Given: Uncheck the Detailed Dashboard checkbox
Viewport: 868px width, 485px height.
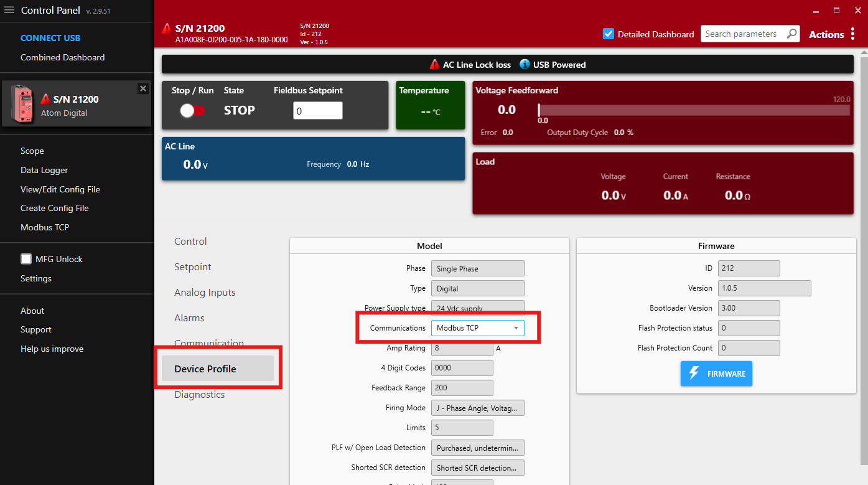Looking at the screenshot, I should [609, 34].
